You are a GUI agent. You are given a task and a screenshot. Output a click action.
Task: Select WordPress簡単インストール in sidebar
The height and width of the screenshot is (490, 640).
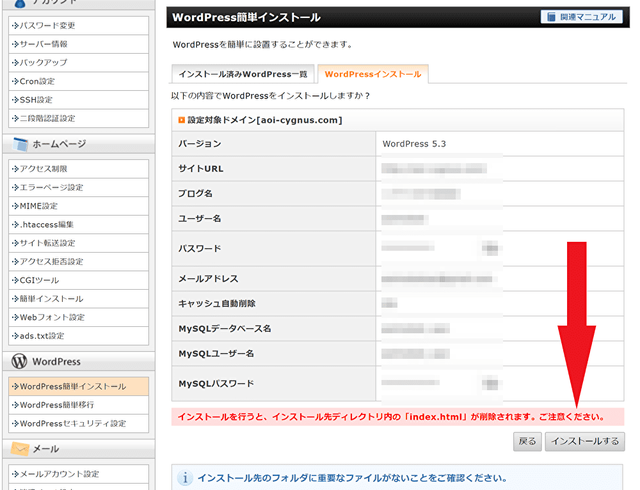(x=78, y=386)
